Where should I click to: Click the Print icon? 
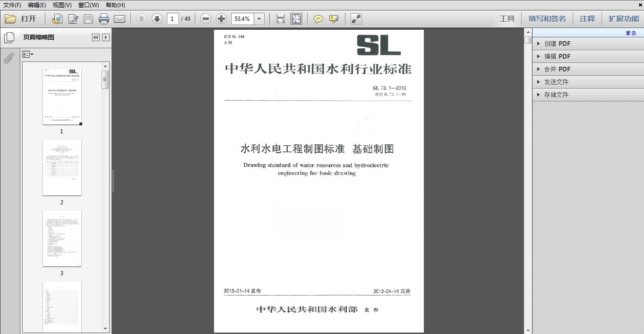104,19
